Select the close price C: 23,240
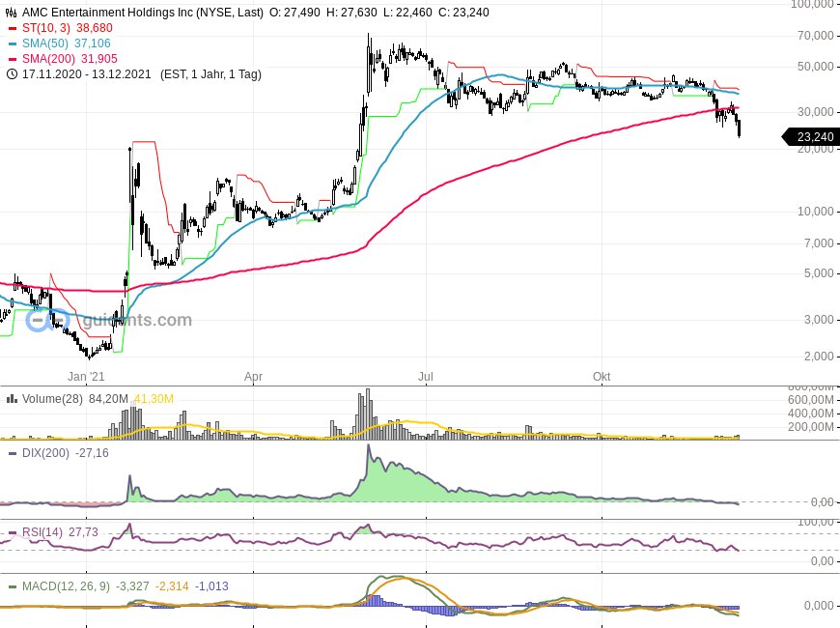 [x=463, y=13]
